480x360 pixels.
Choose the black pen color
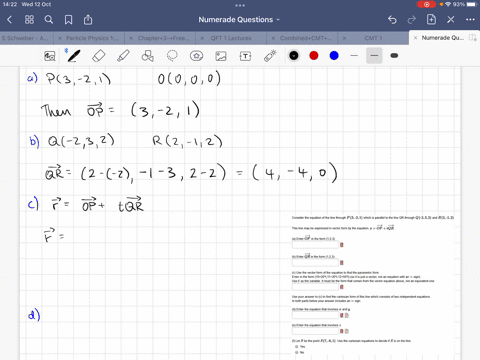click(x=294, y=56)
